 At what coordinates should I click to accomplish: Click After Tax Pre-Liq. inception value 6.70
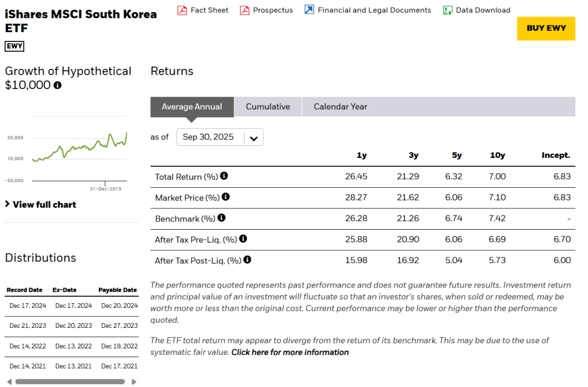click(x=562, y=239)
